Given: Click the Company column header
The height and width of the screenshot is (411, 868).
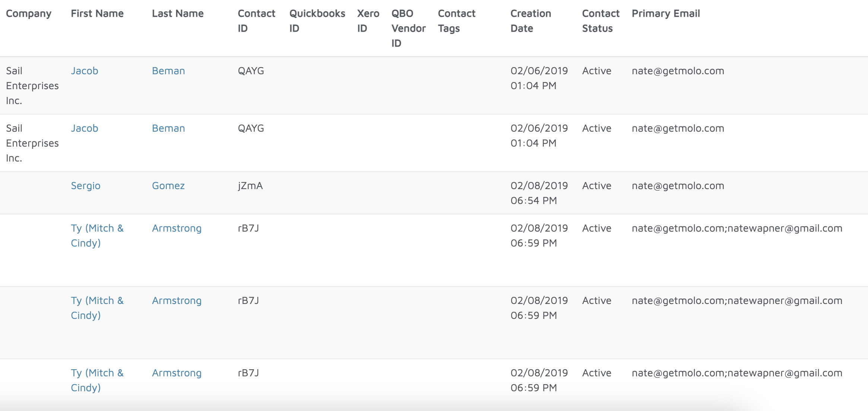Looking at the screenshot, I should [x=29, y=14].
